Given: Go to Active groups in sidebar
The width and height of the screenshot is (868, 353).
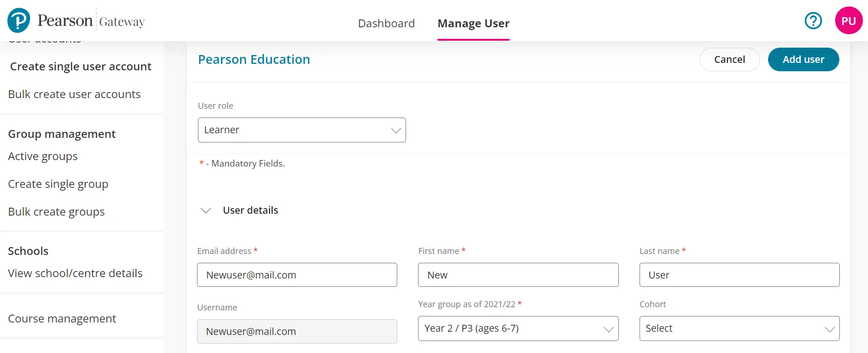Looking at the screenshot, I should (x=43, y=156).
